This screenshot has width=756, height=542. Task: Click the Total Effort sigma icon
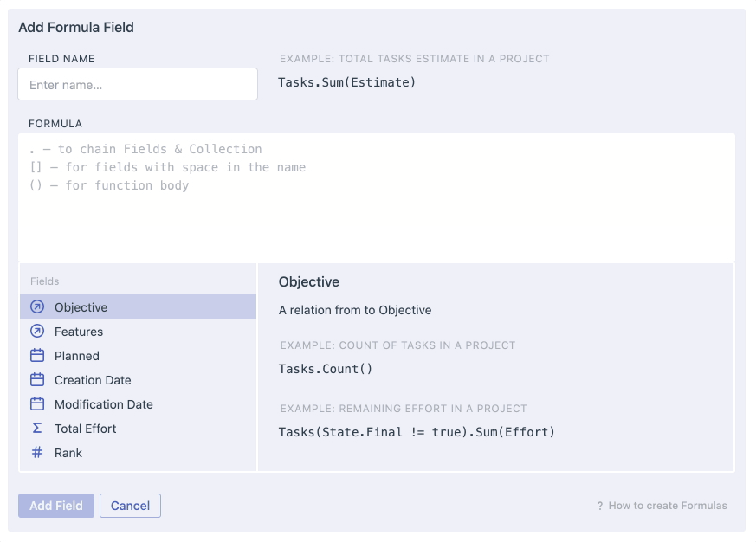[37, 429]
